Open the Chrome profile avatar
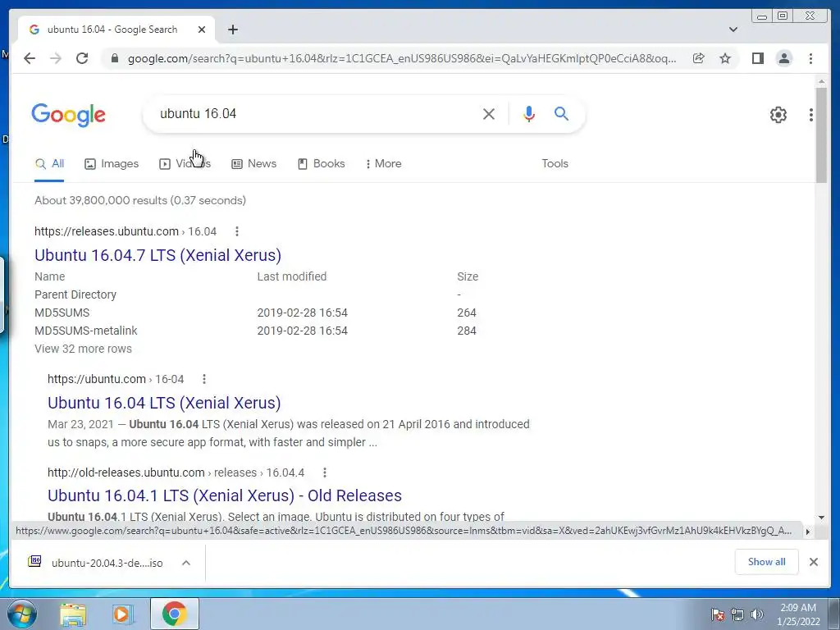The width and height of the screenshot is (840, 630). [783, 58]
